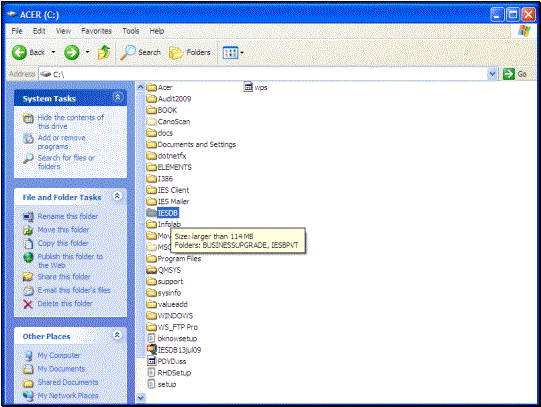Select the Program Files folder icon

coord(151,258)
